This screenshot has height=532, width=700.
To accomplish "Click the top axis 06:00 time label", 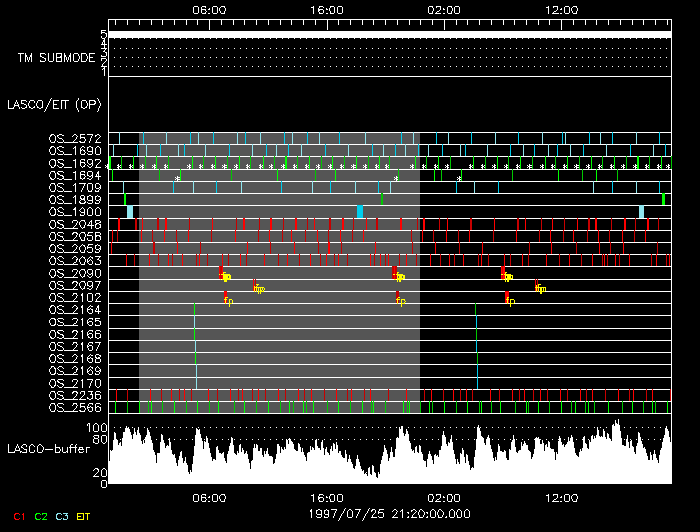I will (208, 9).
